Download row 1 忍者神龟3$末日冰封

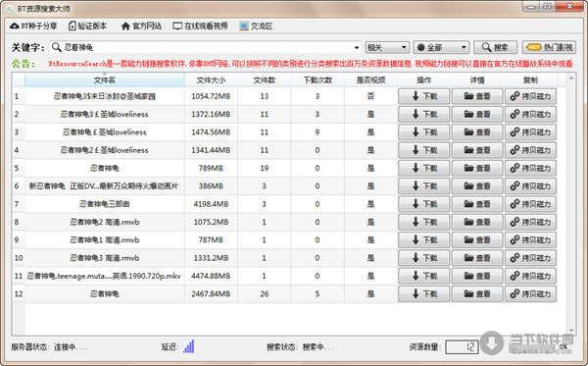click(423, 96)
